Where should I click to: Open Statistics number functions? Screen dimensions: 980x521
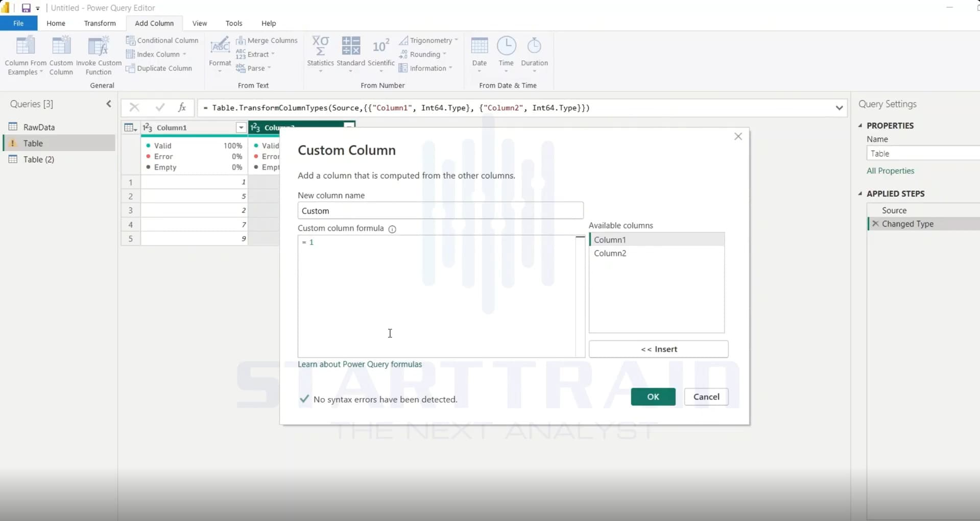(x=320, y=54)
